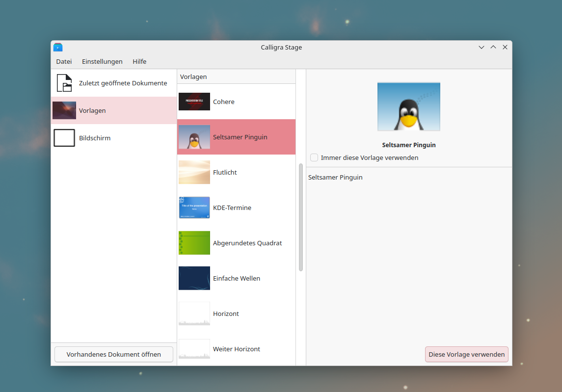The image size is (562, 392).
Task: Open the Einstellungen menu
Action: (x=102, y=62)
